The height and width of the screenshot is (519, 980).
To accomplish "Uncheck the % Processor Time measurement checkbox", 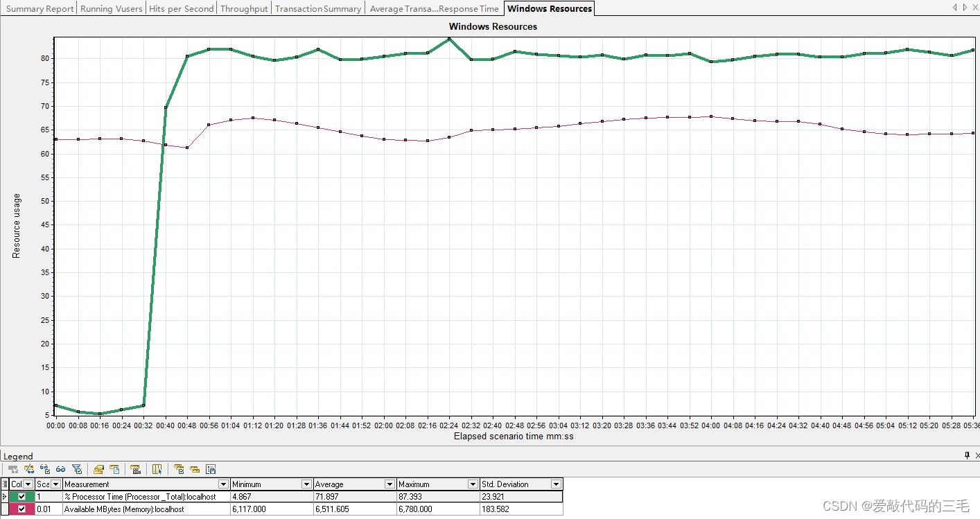I will point(21,496).
